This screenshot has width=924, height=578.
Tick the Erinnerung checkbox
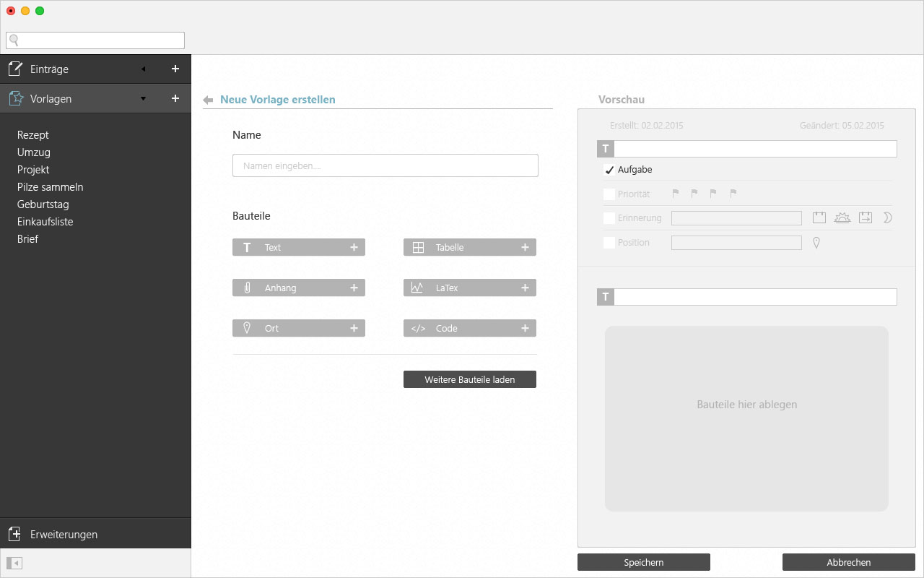click(x=609, y=218)
